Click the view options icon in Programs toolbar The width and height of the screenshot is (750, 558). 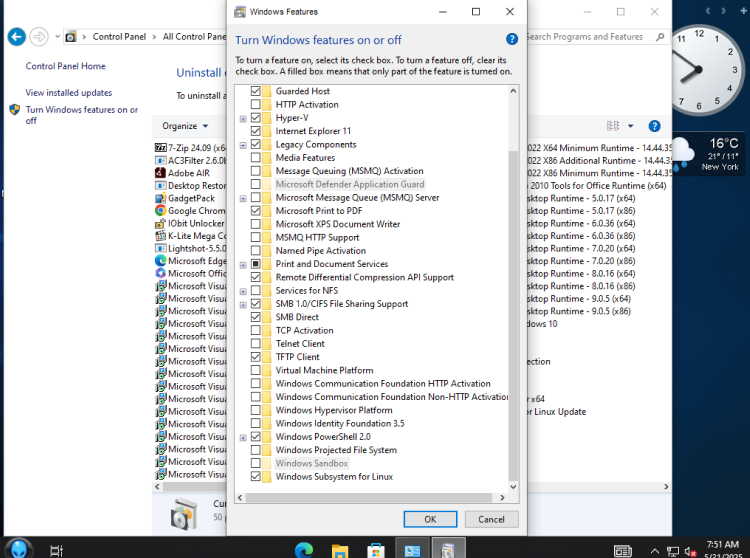click(613, 126)
